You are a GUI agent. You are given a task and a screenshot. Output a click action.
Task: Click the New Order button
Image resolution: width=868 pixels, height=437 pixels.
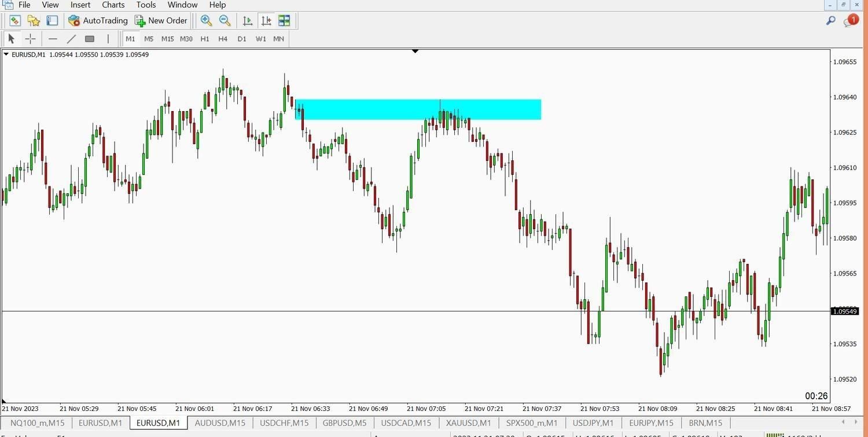[x=161, y=20]
